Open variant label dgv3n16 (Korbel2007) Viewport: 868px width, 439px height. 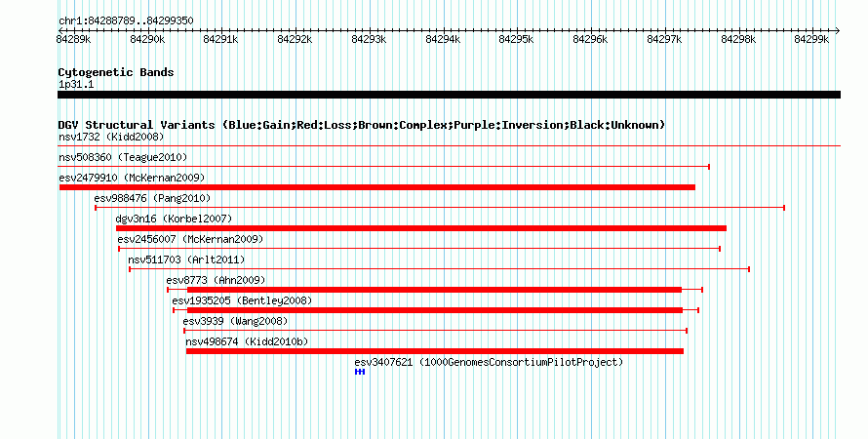[x=174, y=219]
